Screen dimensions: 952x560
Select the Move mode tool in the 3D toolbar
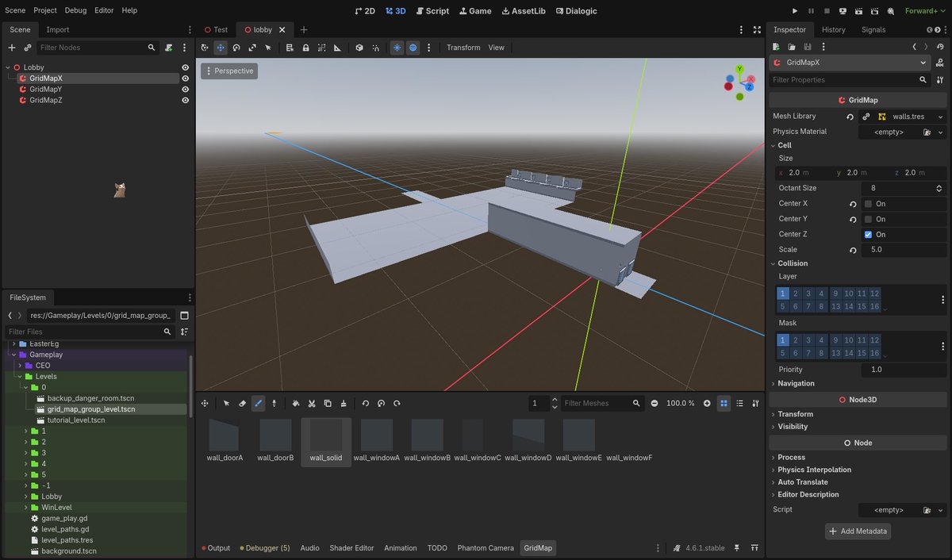(x=221, y=48)
